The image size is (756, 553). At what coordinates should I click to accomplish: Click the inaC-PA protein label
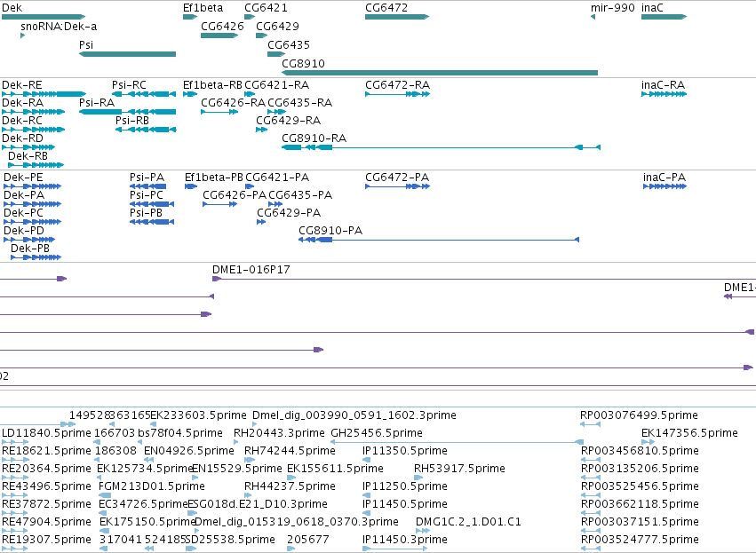click(664, 178)
